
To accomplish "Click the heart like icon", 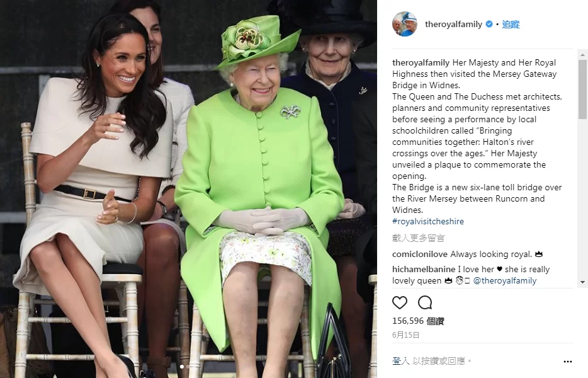I will (x=399, y=302).
